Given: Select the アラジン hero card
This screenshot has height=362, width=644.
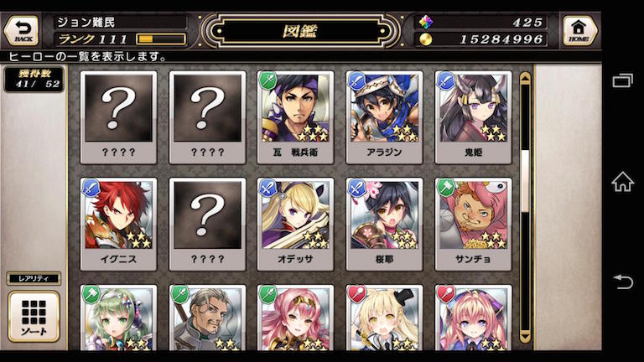Looking at the screenshot, I should coord(384,117).
